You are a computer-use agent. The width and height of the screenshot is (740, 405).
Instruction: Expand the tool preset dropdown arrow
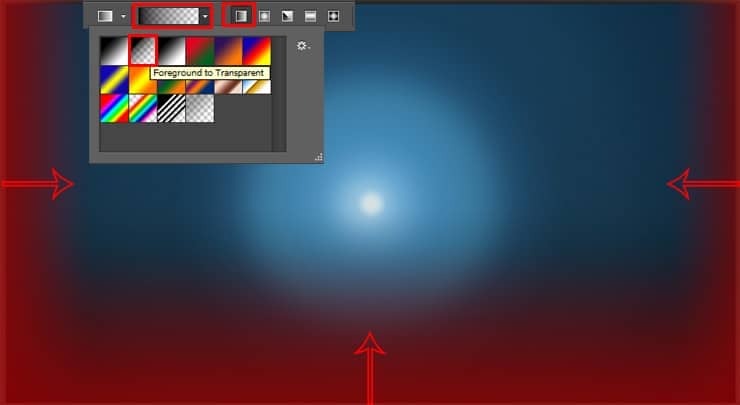pos(123,16)
